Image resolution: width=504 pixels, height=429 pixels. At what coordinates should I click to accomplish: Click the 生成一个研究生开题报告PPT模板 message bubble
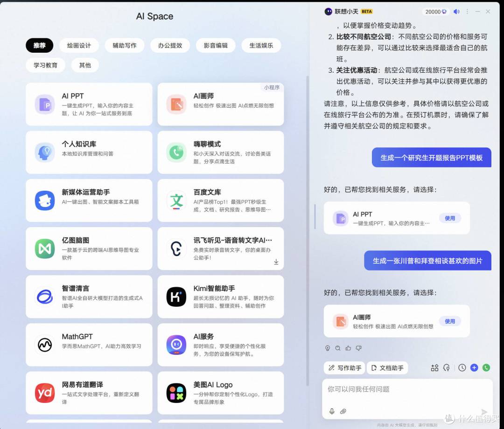(431, 158)
